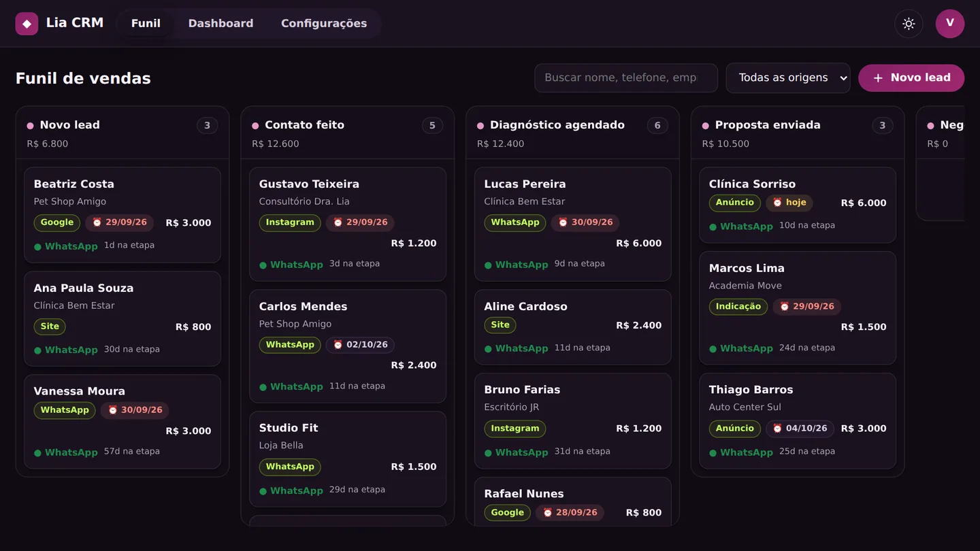Open the Dashboard tab

pyautogui.click(x=220, y=24)
